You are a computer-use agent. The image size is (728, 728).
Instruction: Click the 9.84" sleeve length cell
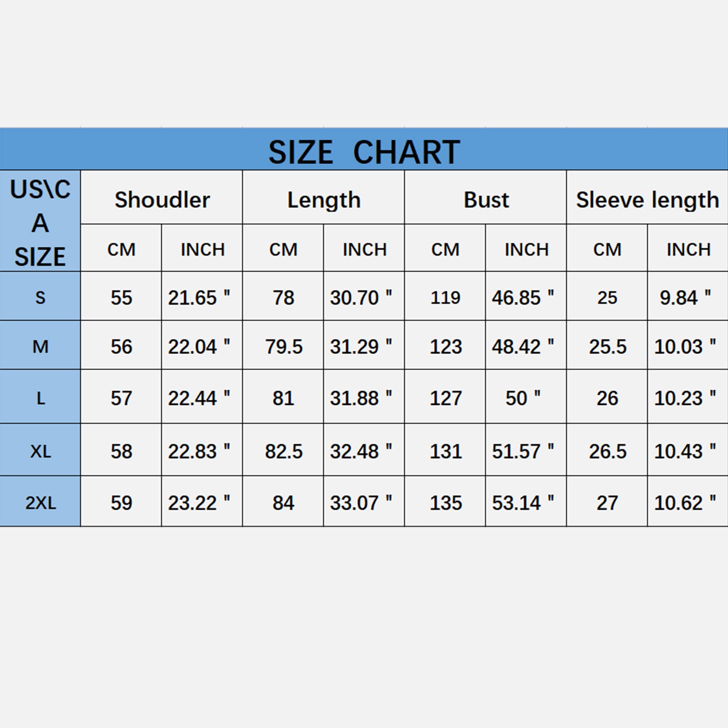(x=685, y=298)
